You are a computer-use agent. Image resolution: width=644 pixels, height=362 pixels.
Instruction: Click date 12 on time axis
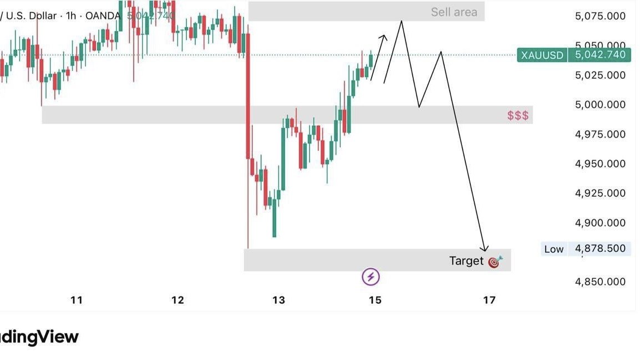178,300
